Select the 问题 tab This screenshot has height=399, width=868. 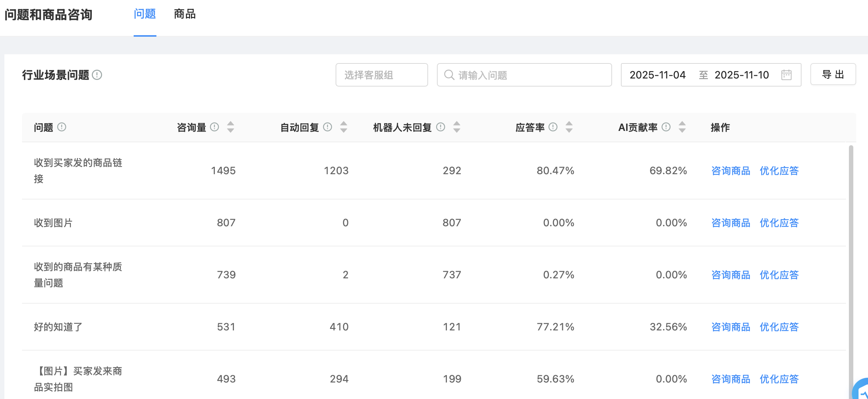pos(145,14)
